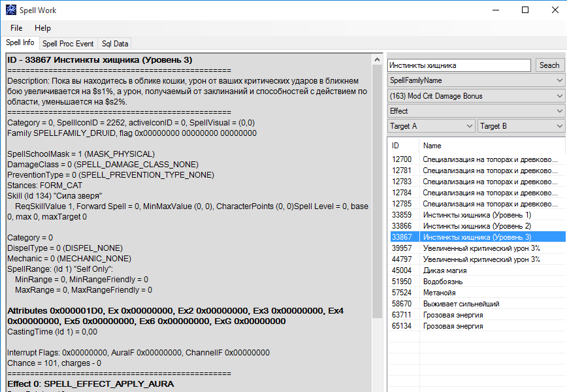Open the File menu
Viewport: 567px width, 392px height.
point(16,28)
